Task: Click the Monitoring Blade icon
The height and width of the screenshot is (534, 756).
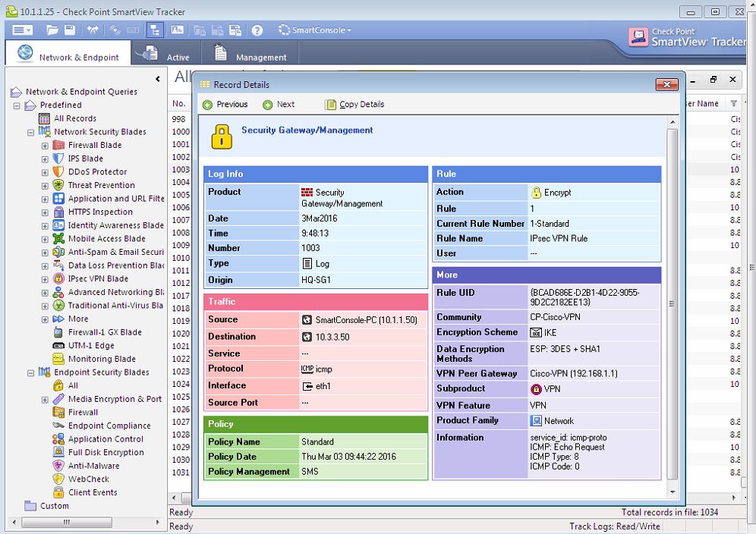Action: click(x=58, y=359)
